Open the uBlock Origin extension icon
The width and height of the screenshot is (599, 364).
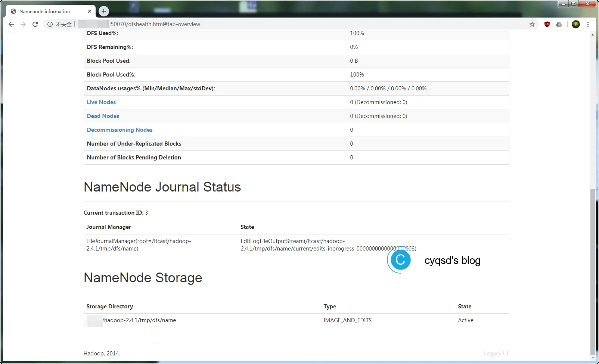(x=547, y=24)
